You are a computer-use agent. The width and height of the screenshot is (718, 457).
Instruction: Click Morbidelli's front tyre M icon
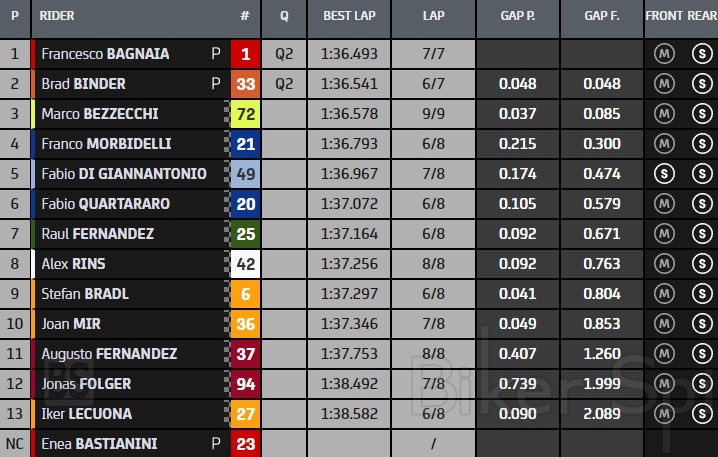pyautogui.click(x=662, y=144)
